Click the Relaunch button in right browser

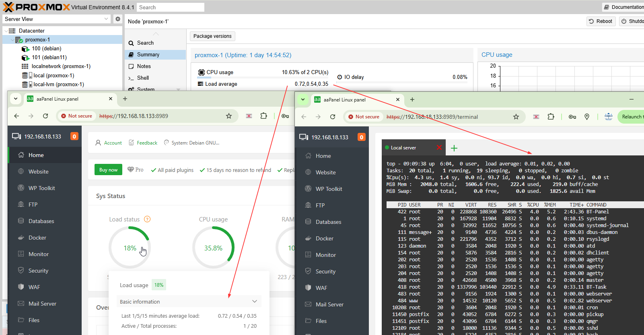tap(631, 117)
